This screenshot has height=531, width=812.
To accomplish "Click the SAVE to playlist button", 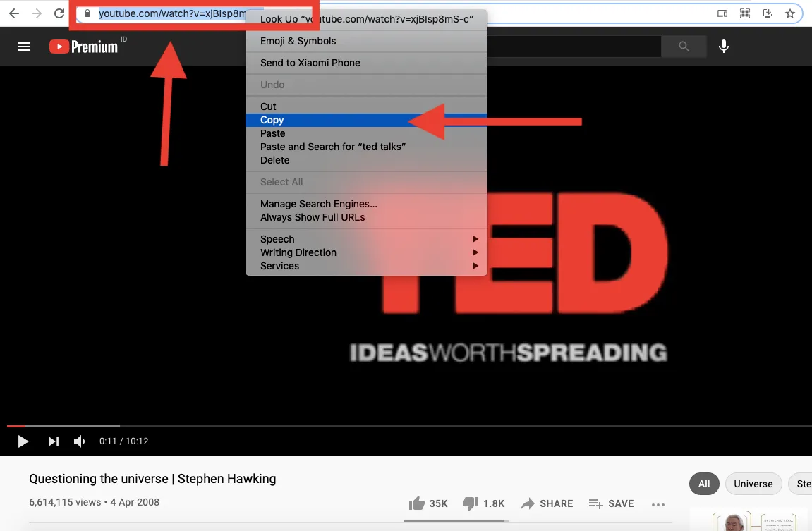I will click(611, 503).
